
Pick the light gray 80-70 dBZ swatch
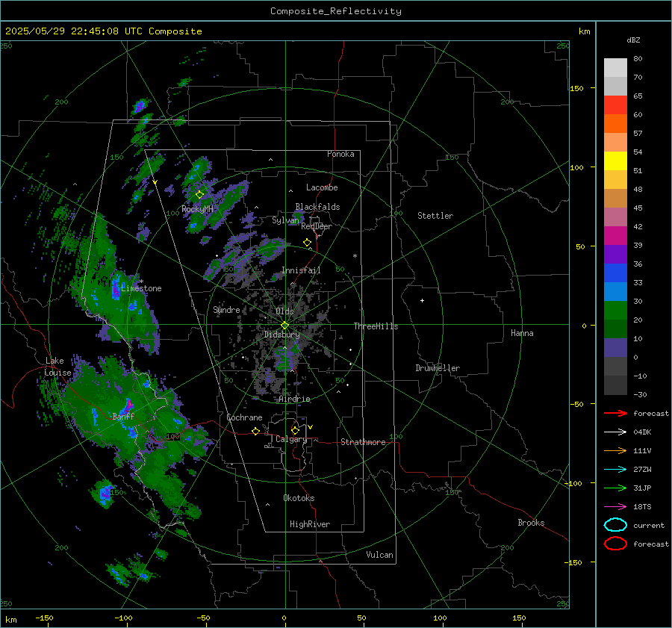[x=615, y=68]
